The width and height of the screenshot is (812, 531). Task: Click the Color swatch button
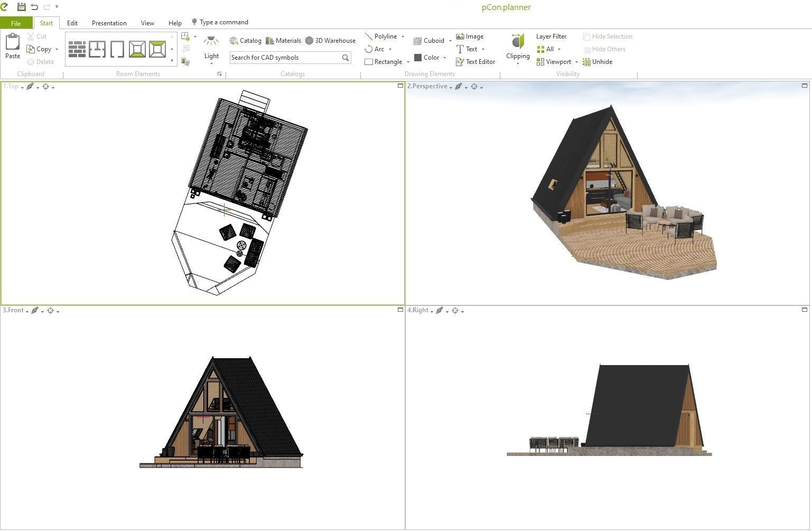click(427, 58)
